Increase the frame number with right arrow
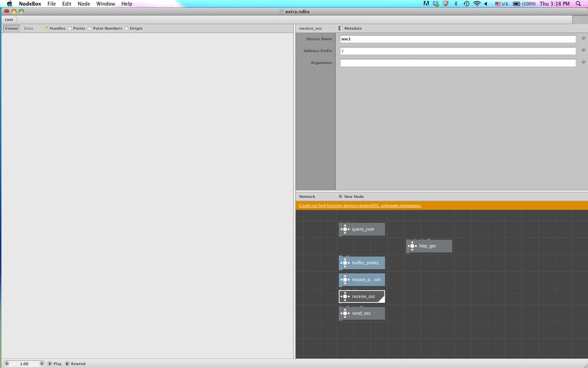588x368 pixels. (x=42, y=363)
